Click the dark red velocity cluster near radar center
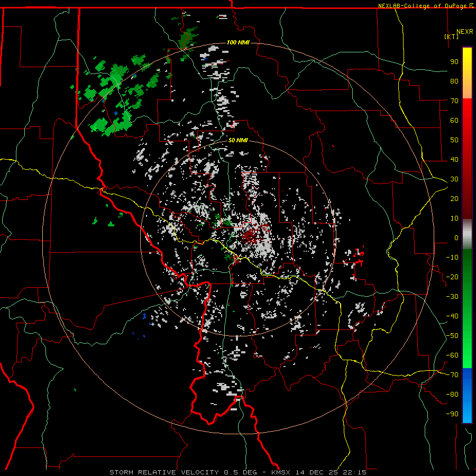 pos(252,236)
